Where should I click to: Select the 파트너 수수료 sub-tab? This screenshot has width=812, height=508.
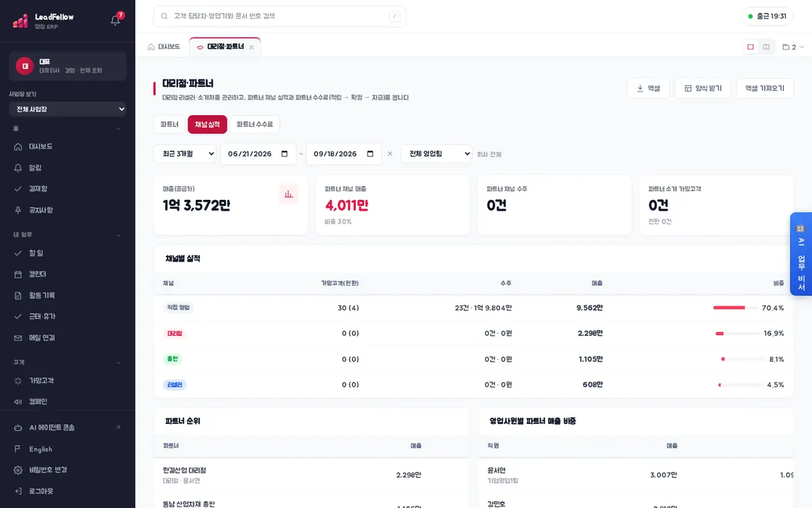tap(254, 125)
